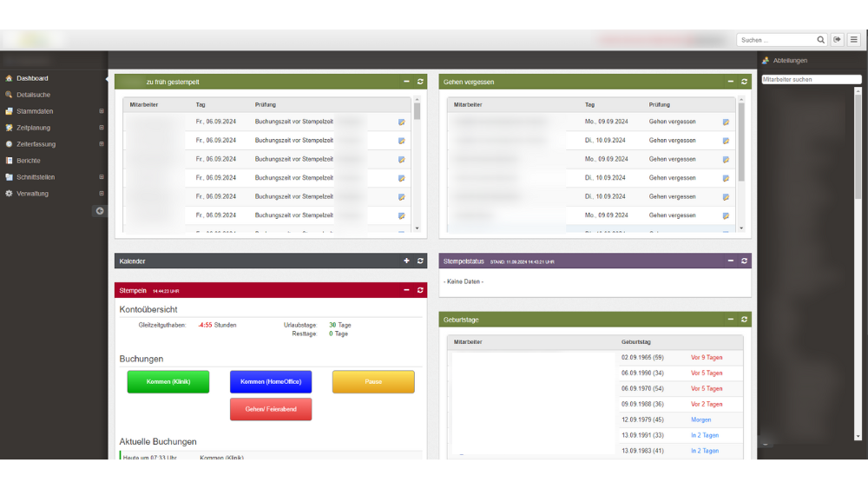Click the Morgen birthday label
868x489 pixels.
click(700, 420)
